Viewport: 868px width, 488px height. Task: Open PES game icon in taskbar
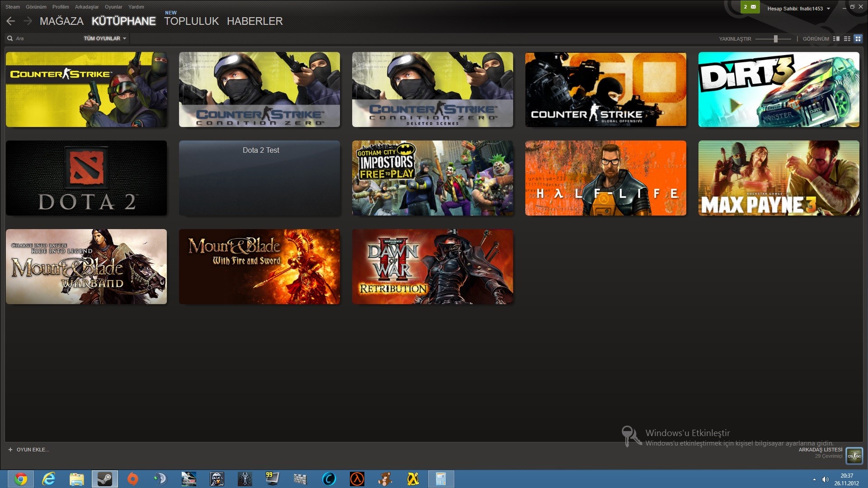pos(189,479)
